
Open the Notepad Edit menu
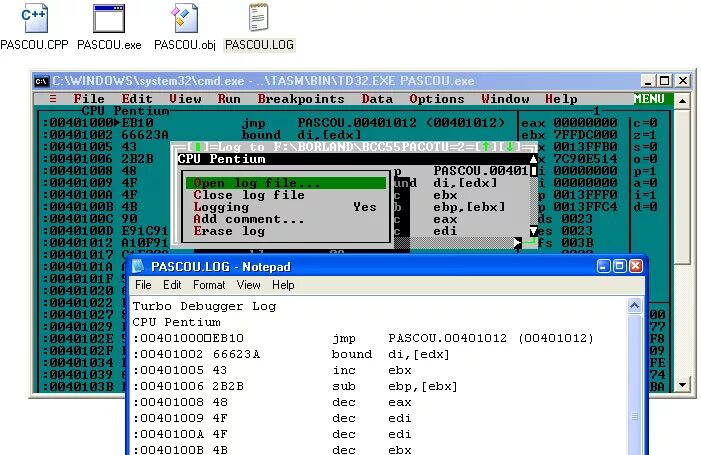pos(172,285)
